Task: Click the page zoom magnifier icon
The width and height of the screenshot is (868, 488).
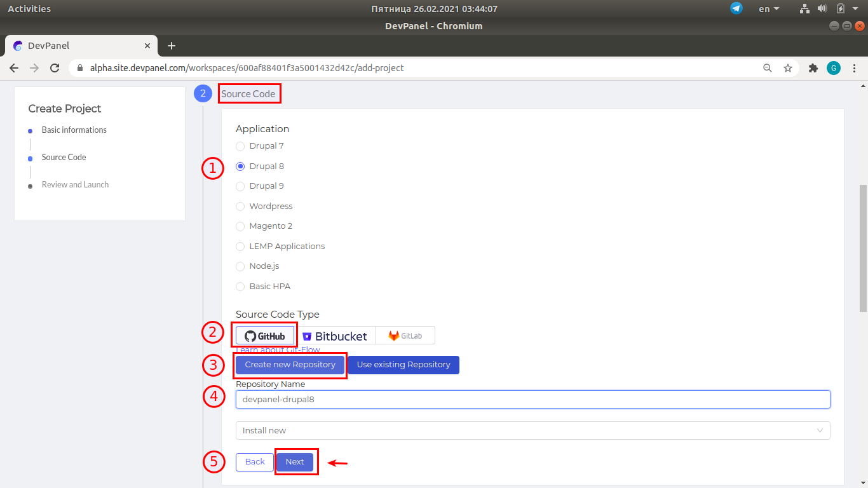Action: click(x=768, y=68)
